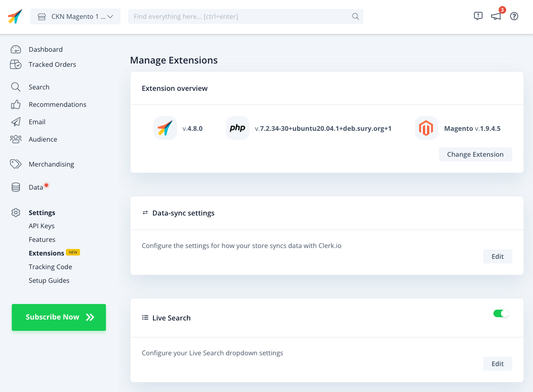The image size is (533, 392).
Task: Click the help question mark icon
Action: tap(514, 16)
